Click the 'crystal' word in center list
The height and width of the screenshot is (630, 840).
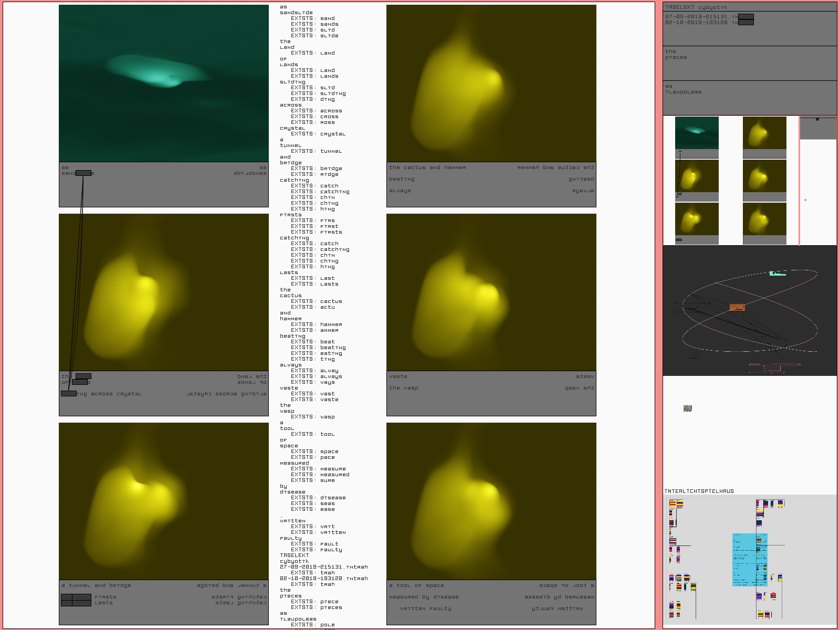[292, 128]
